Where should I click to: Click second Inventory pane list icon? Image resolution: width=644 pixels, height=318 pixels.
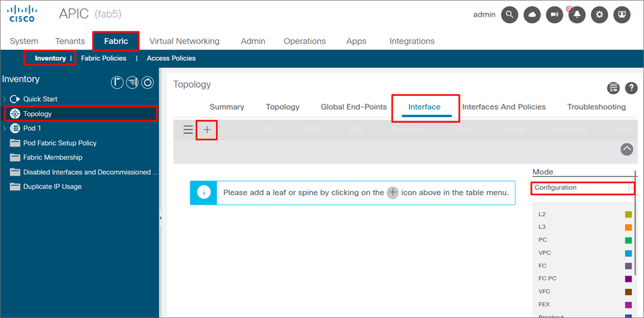pyautogui.click(x=132, y=83)
